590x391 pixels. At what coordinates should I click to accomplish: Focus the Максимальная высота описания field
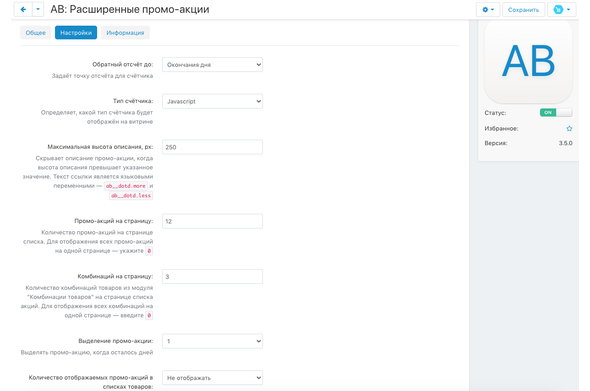click(x=212, y=147)
